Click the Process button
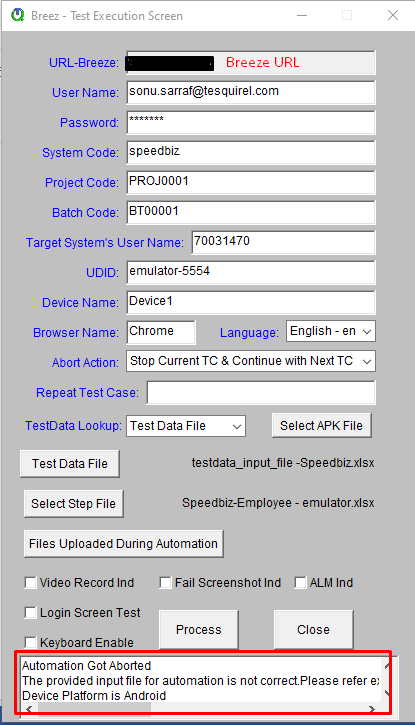415x725 pixels. click(x=199, y=630)
